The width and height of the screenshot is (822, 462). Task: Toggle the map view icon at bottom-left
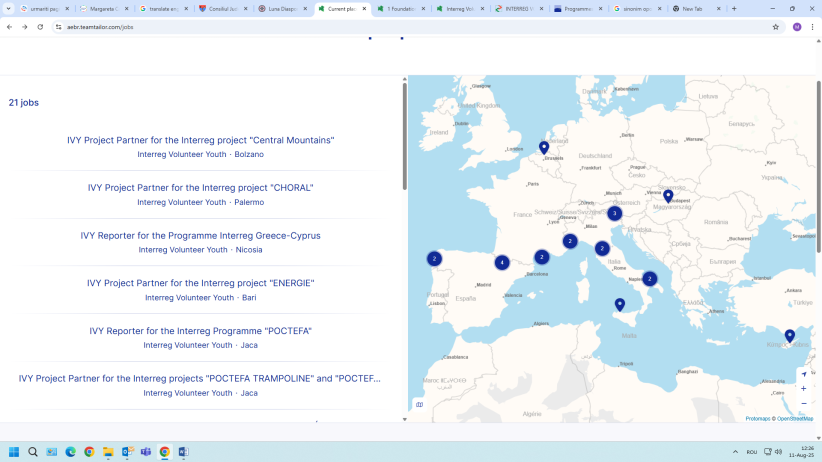coord(419,405)
